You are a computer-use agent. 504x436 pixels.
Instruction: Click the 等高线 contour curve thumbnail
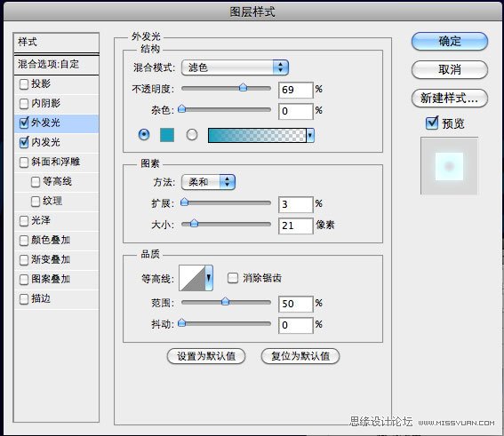[x=192, y=278]
